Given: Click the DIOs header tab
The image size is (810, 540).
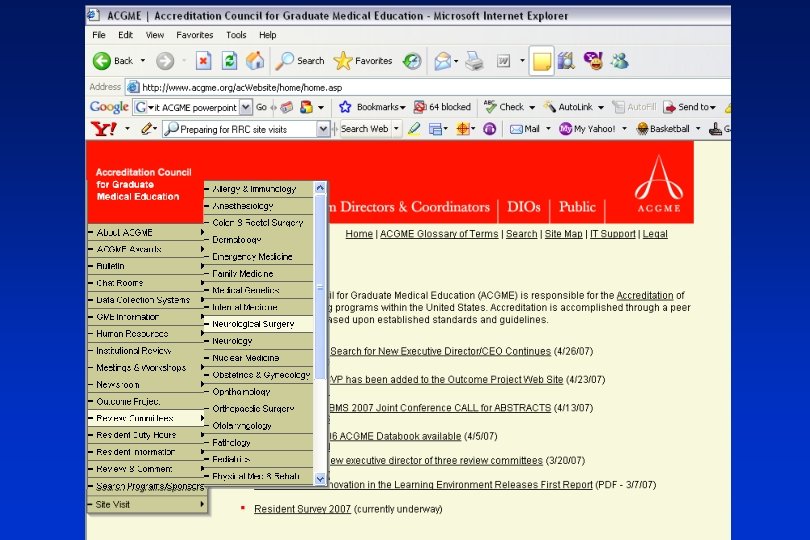Looking at the screenshot, I should click(523, 207).
